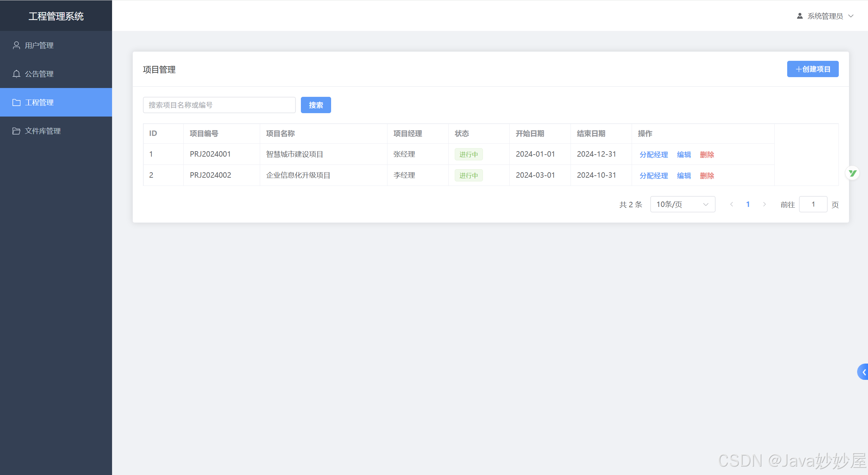Click 删除 for PRJ2024001
The height and width of the screenshot is (475, 868).
707,155
